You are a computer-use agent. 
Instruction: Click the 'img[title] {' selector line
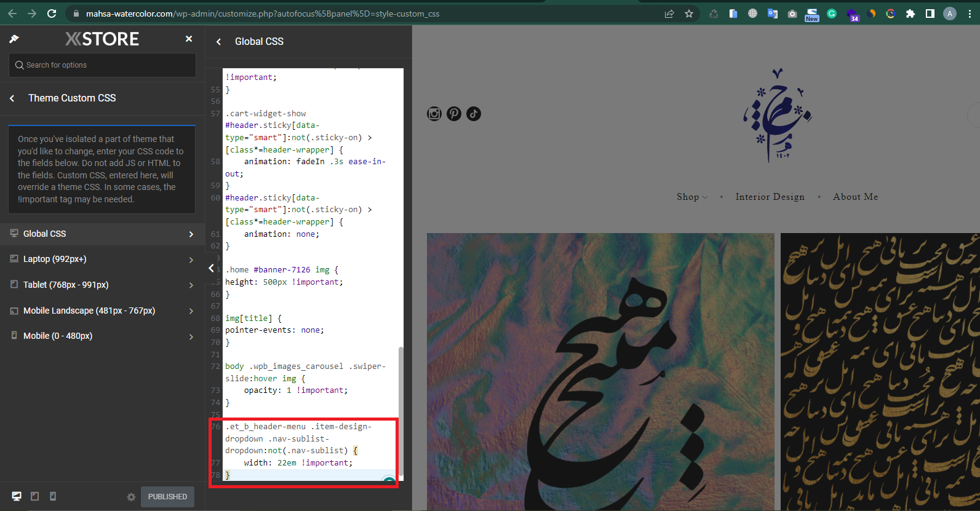[253, 319]
